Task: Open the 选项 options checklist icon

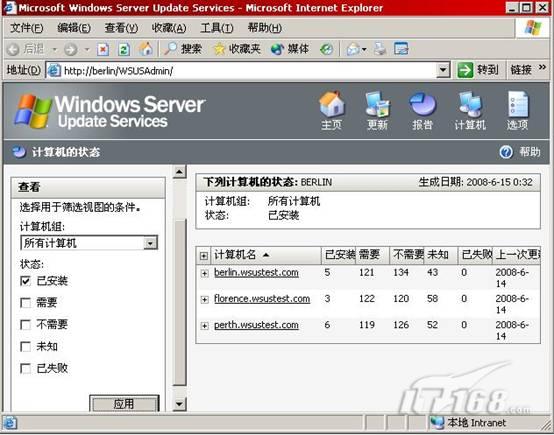Action: [x=518, y=105]
